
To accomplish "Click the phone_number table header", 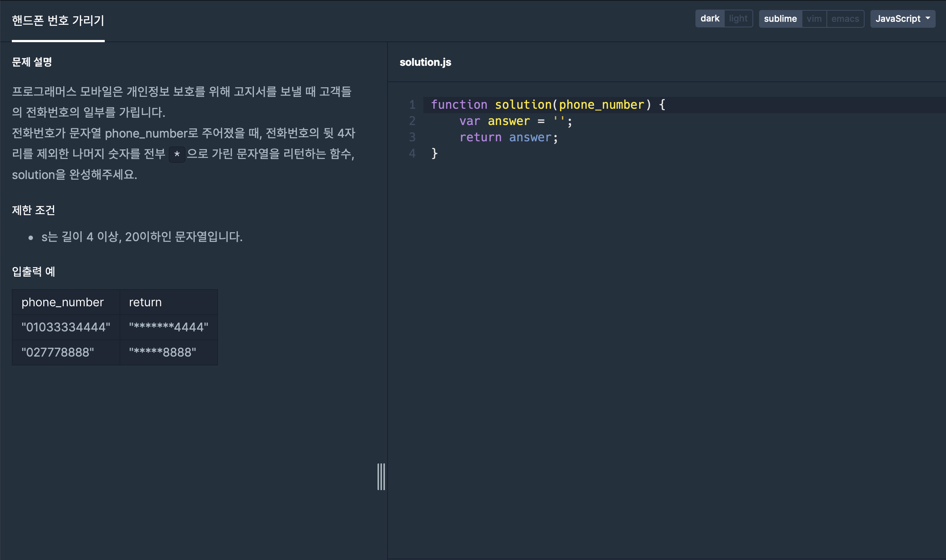I will 63,302.
